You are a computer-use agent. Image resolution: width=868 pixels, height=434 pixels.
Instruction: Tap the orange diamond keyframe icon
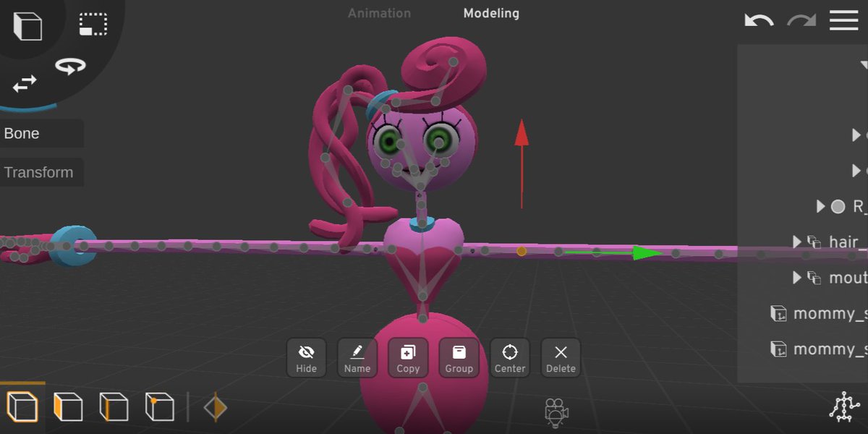coord(215,407)
